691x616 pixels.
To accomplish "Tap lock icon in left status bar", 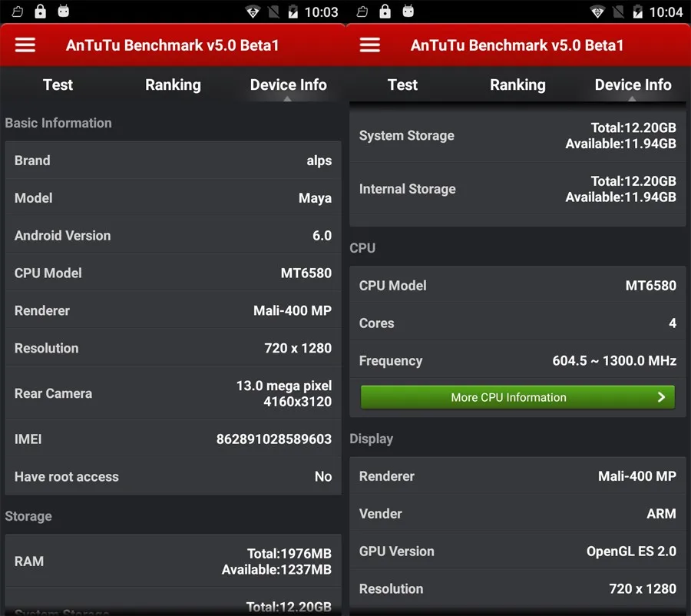I will pos(40,11).
